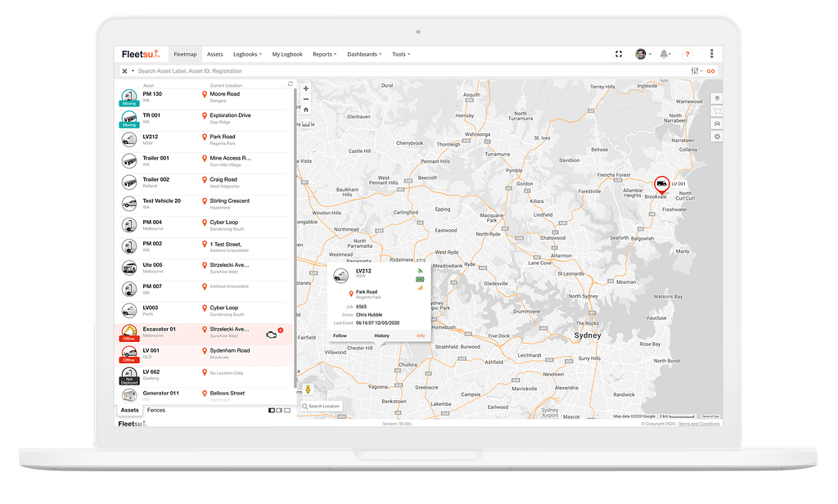Click the battery icon in LV212 popup
Screen dimensions: 838x504
(420, 279)
